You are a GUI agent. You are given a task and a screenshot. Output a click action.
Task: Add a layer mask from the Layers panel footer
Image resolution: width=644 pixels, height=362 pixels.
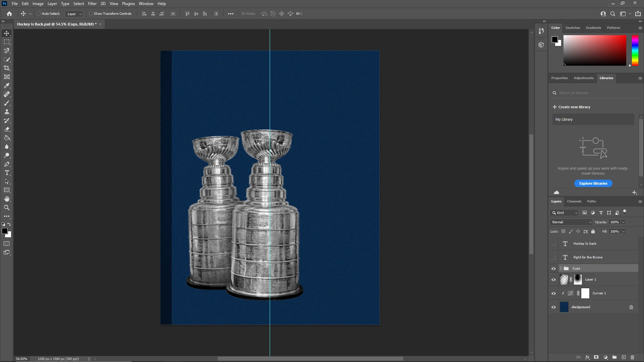click(596, 357)
